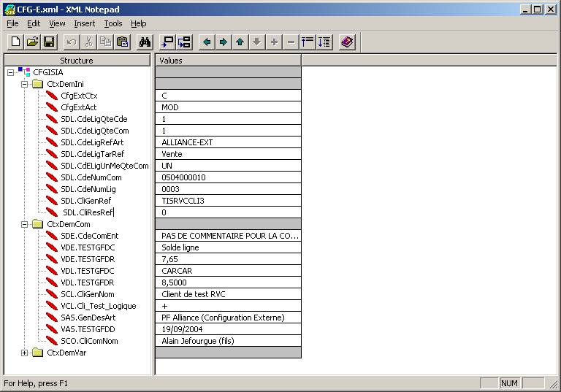Collapse the CtxDemIni folder
Viewport: 561px width, 392px height.
pyautogui.click(x=24, y=84)
